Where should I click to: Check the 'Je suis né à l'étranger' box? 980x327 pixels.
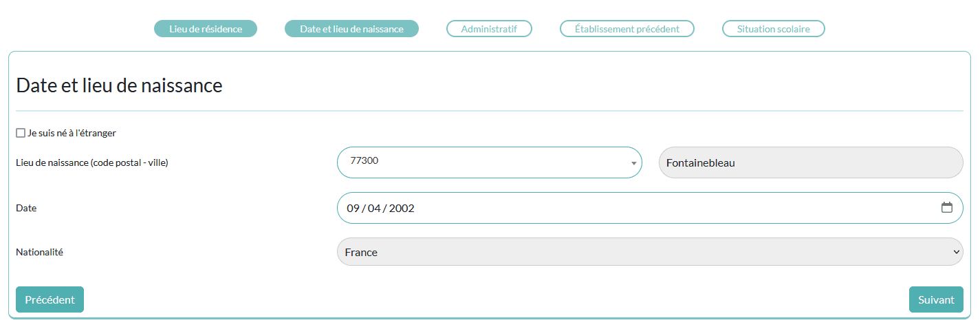[21, 133]
